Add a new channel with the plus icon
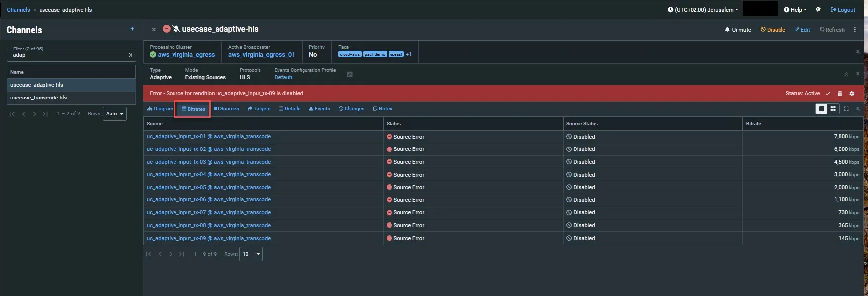The width and height of the screenshot is (868, 296). [132, 29]
